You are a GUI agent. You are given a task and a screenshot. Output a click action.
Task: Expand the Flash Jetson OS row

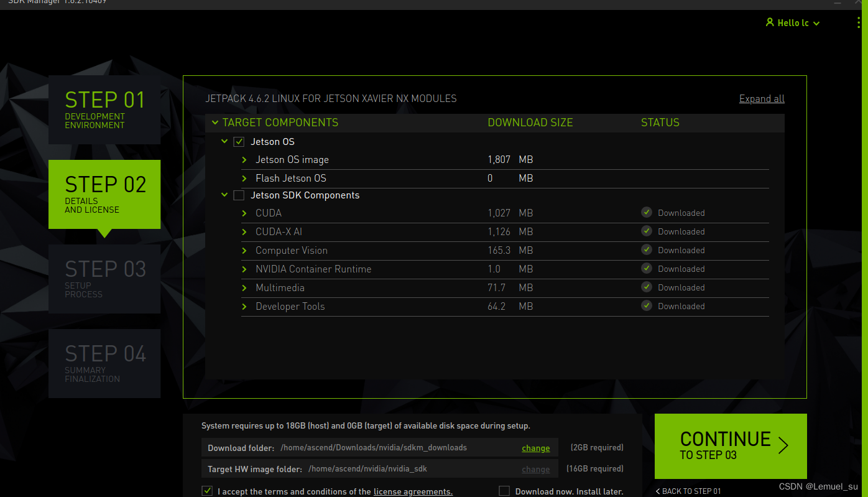coord(244,179)
